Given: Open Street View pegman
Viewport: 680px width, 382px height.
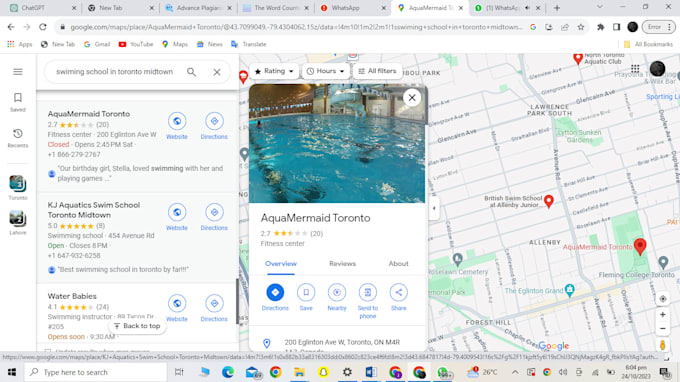Looking at the screenshot, I should pyautogui.click(x=663, y=345).
